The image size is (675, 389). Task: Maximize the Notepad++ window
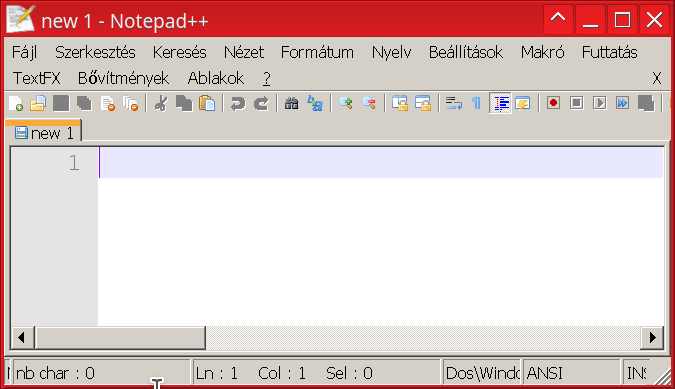coord(622,19)
